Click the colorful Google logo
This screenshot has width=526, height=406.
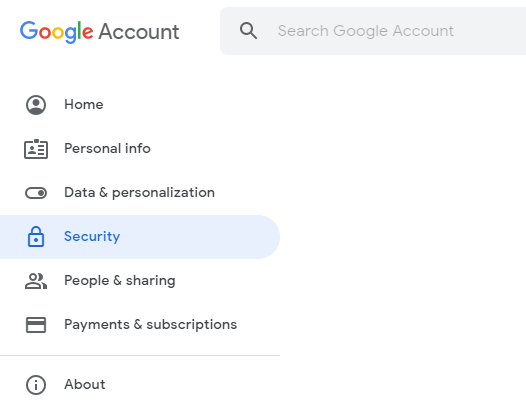56,32
